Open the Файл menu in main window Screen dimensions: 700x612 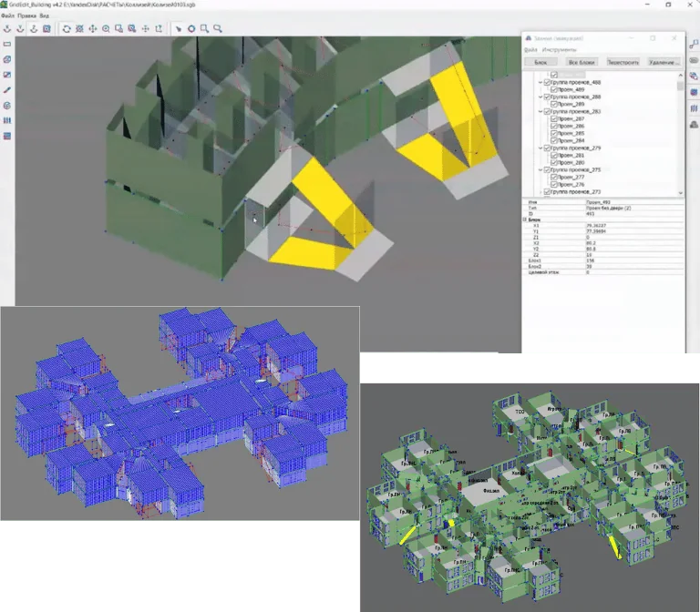tap(7, 15)
